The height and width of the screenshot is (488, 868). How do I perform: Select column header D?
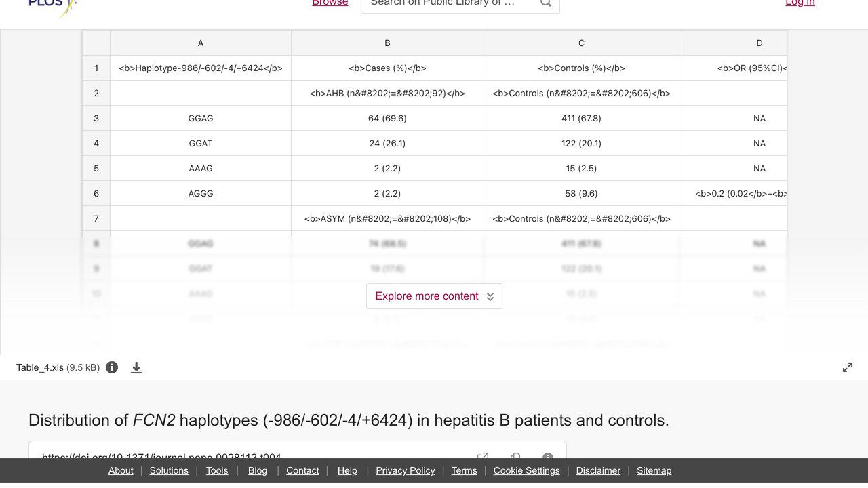tap(733, 43)
